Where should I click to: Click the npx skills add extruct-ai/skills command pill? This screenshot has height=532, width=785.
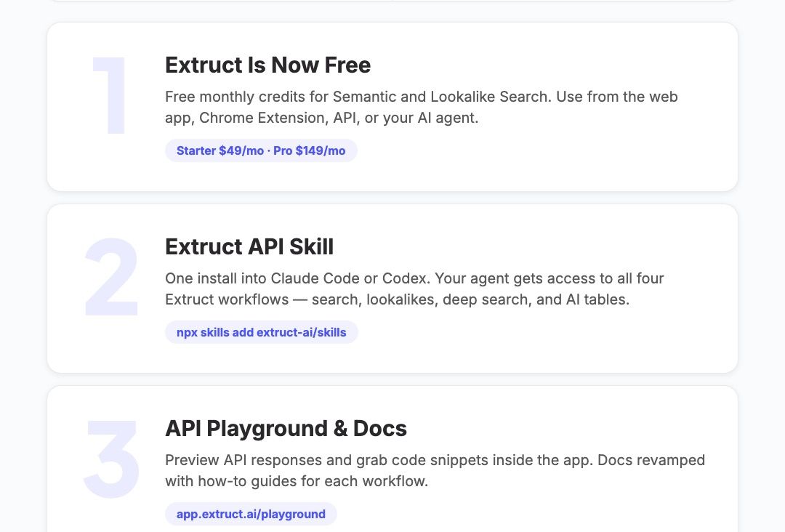(261, 332)
